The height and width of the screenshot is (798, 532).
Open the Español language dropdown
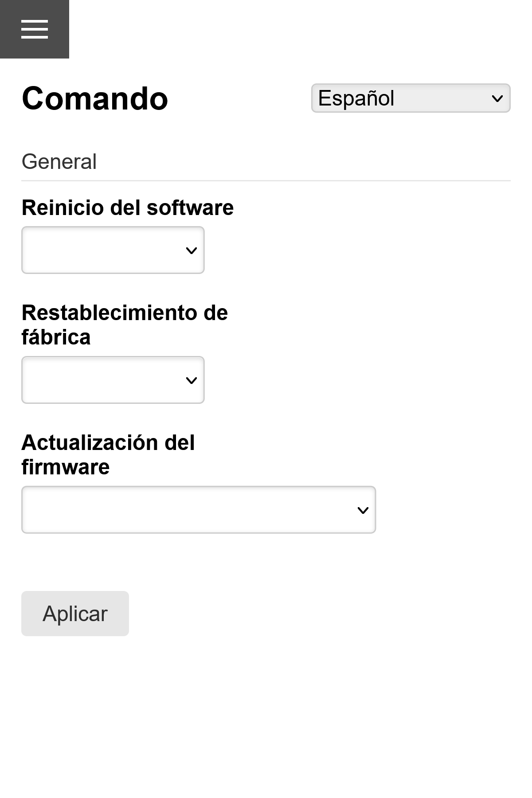pyautogui.click(x=411, y=98)
